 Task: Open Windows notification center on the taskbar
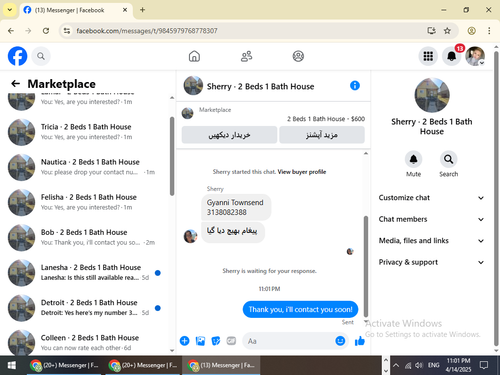484,365
